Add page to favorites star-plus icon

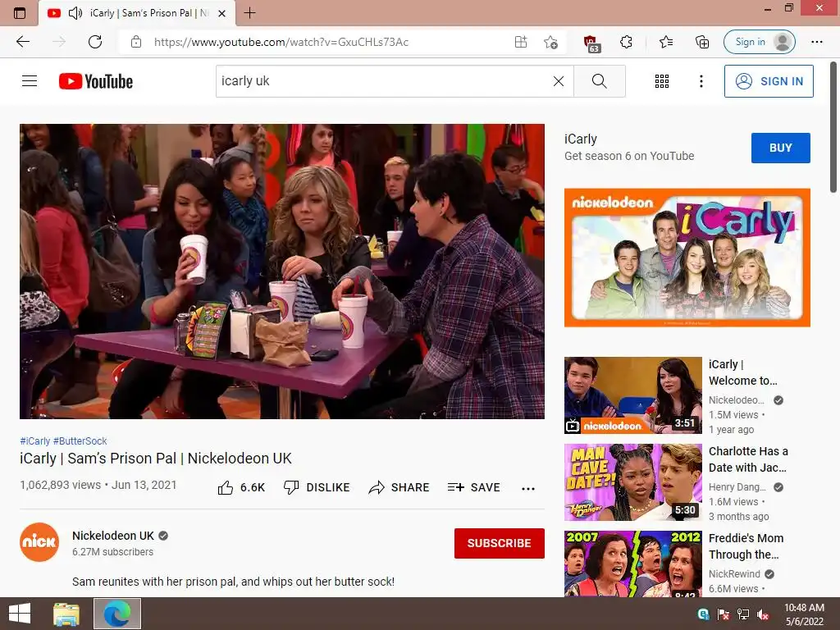click(550, 42)
